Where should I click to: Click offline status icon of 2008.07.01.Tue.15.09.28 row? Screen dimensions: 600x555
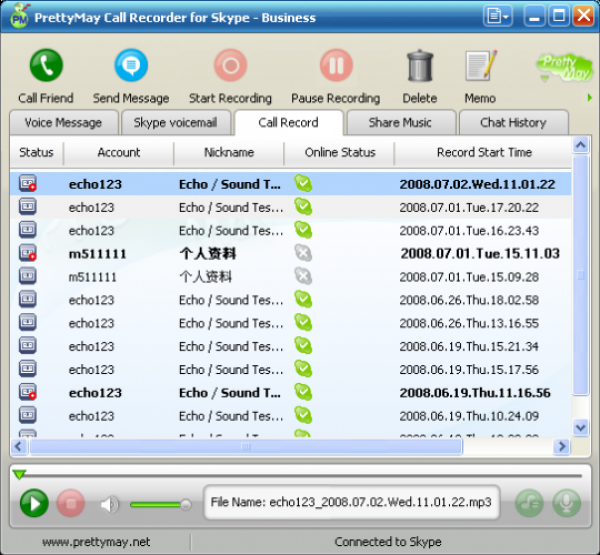(x=303, y=276)
